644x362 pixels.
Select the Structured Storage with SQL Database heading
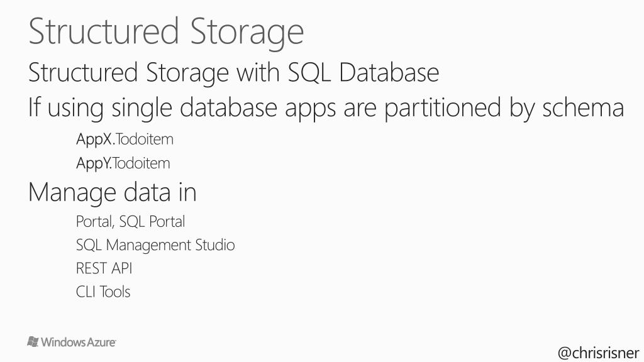234,73
